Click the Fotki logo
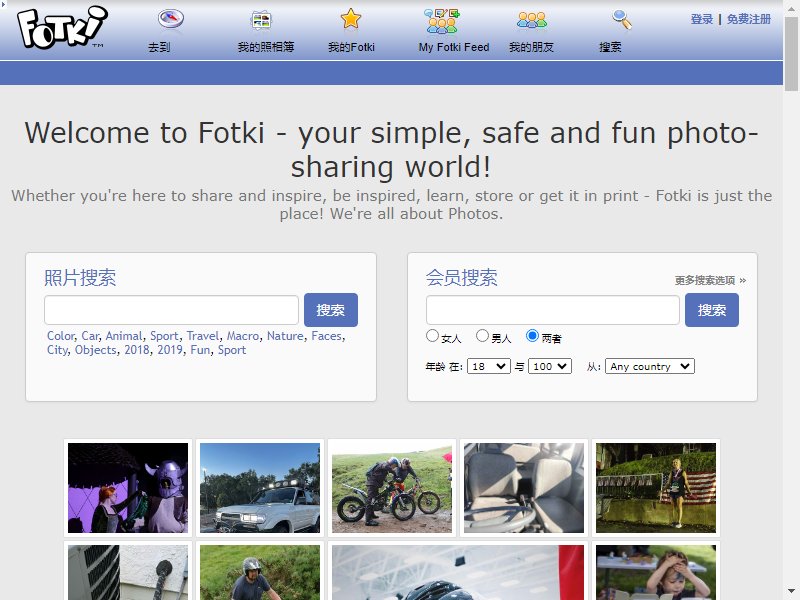The width and height of the screenshot is (800, 600). [62, 28]
